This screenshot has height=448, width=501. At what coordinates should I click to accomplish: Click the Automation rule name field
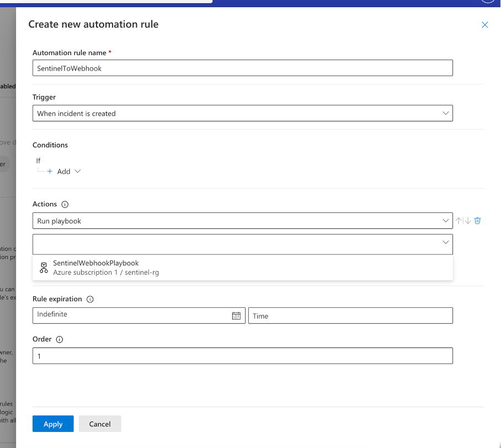click(x=242, y=68)
